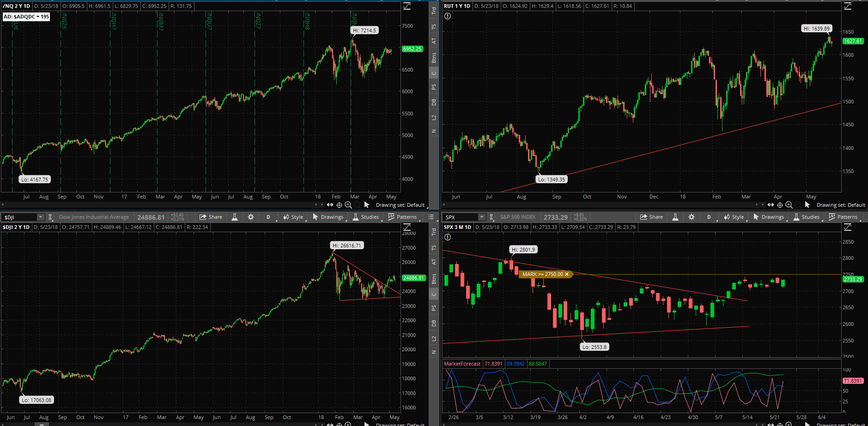868x426 pixels.
Task: Open Patterns menu in SPX toolbar
Action: coord(843,217)
